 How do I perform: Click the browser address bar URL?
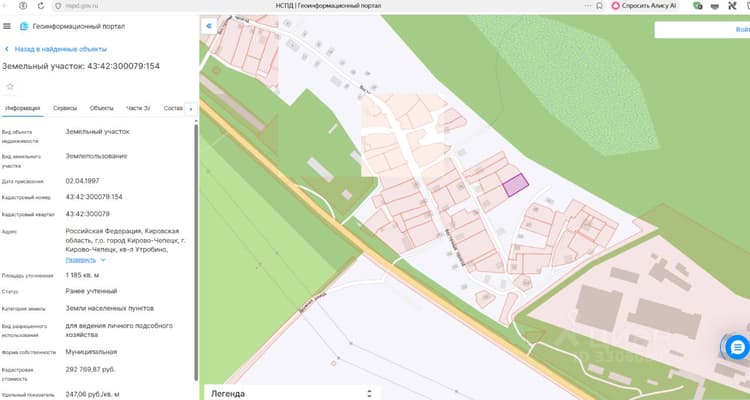82,6
